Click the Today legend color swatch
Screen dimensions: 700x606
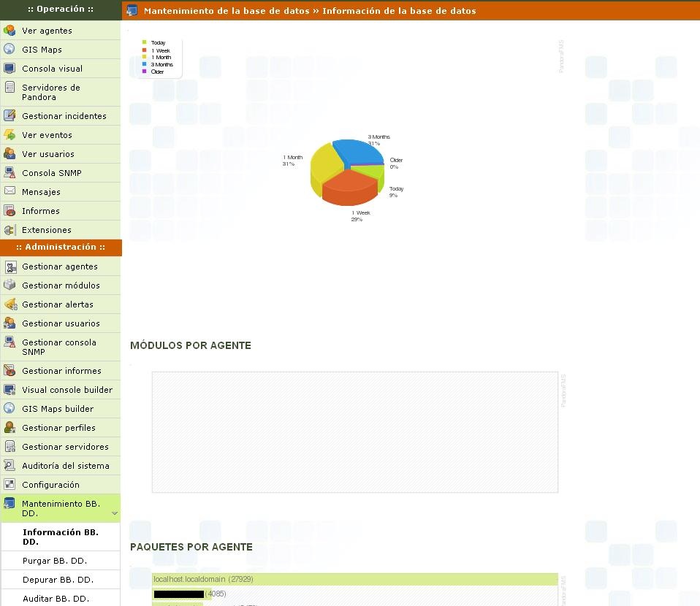pos(145,42)
